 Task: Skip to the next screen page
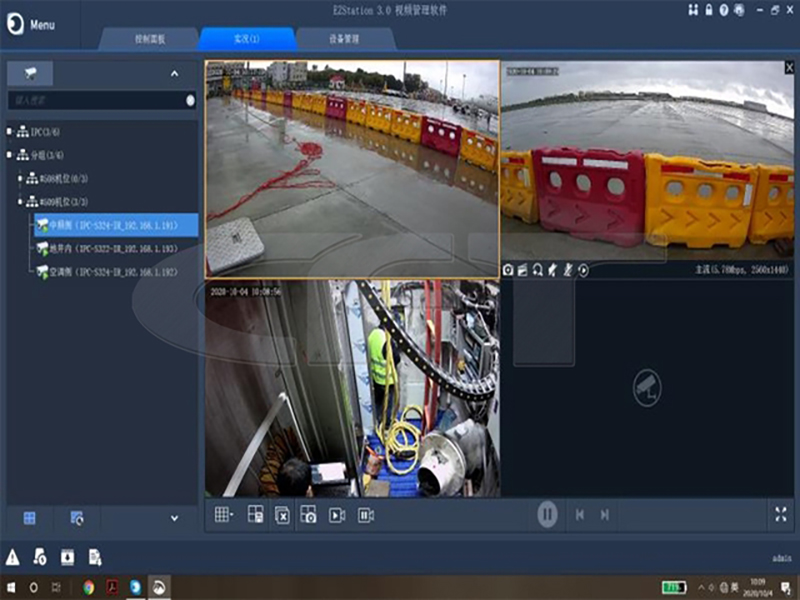tap(605, 515)
